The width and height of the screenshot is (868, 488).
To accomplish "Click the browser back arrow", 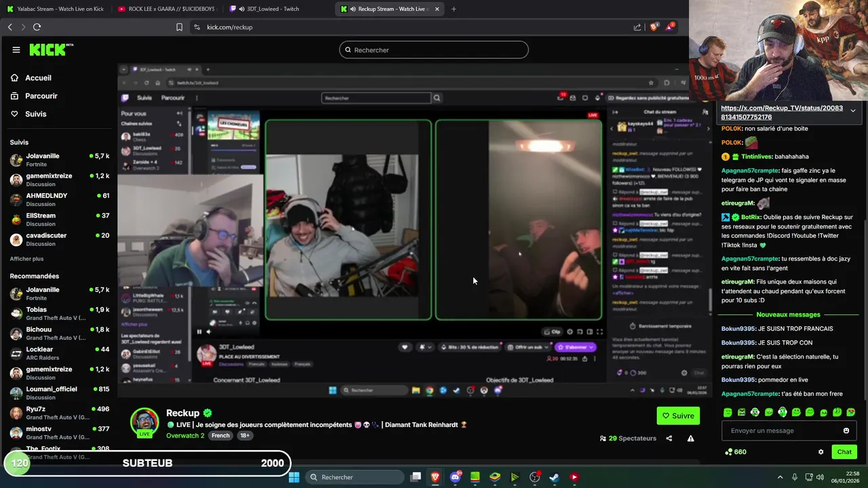I will (9, 27).
